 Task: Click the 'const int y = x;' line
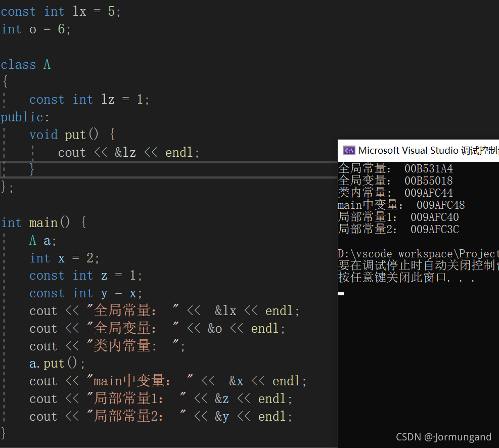[85, 293]
